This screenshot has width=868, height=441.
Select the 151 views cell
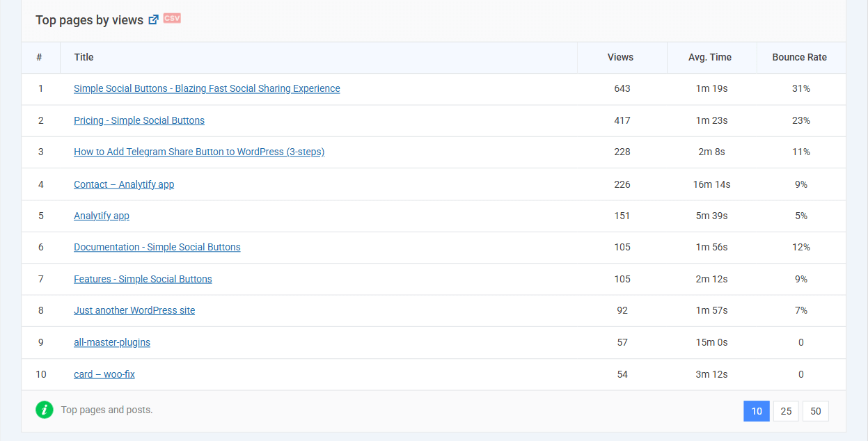pos(622,216)
